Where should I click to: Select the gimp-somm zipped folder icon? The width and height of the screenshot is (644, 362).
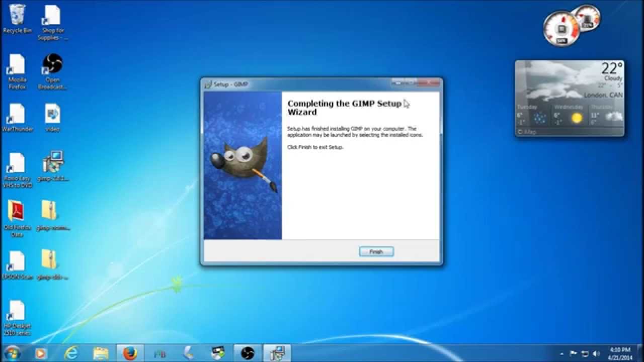pos(52,216)
